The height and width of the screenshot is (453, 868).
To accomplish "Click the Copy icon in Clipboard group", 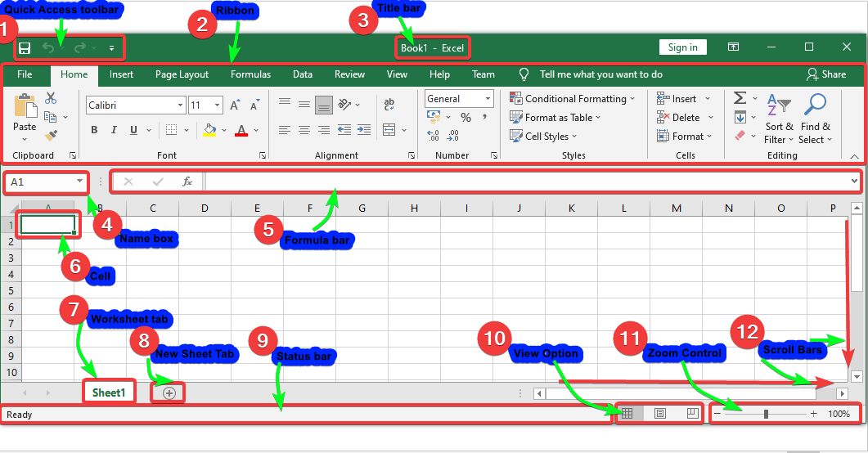I will (51, 117).
